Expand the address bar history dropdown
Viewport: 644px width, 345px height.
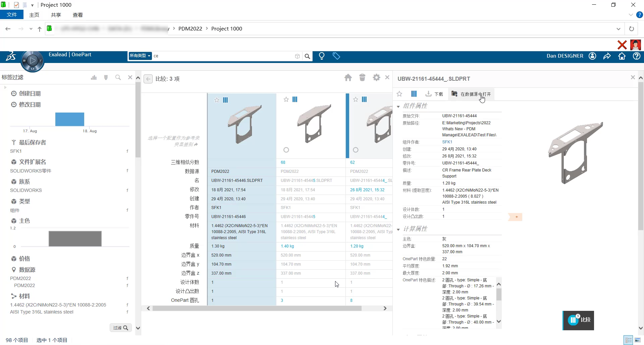[619, 29]
